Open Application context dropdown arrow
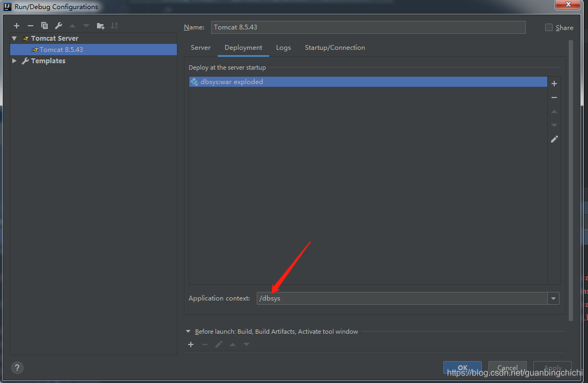The width and height of the screenshot is (588, 383). point(554,299)
